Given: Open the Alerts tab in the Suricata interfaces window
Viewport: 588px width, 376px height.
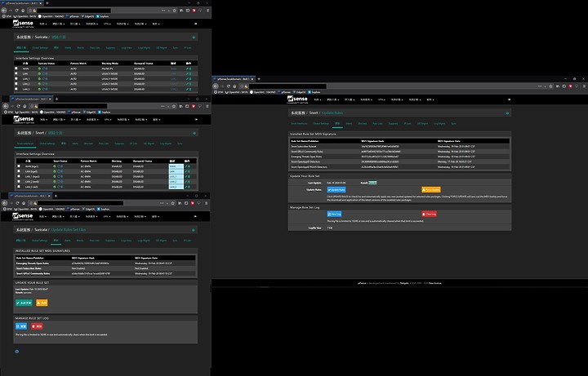Looking at the screenshot, I should coord(68,48).
